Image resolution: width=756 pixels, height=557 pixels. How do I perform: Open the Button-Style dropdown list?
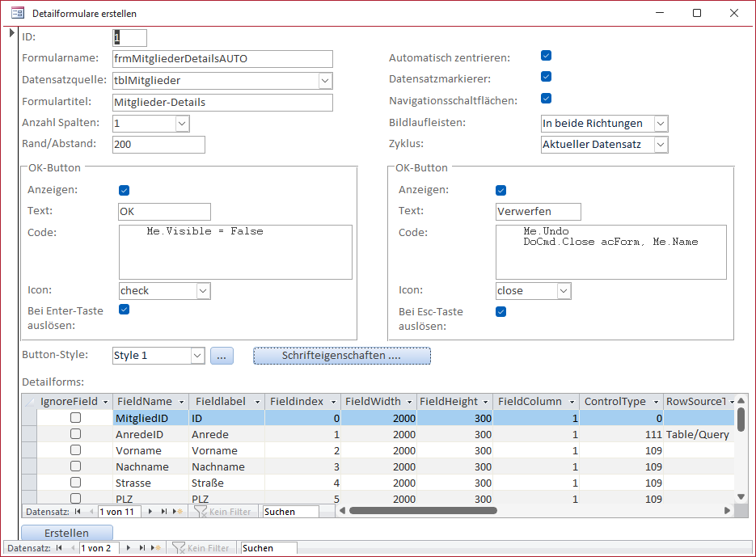pyautogui.click(x=197, y=356)
